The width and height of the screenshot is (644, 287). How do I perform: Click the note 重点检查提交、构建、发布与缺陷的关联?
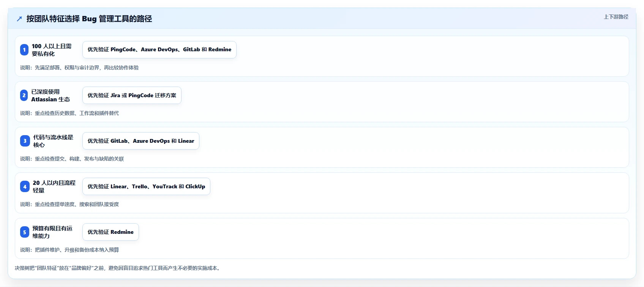click(72, 159)
